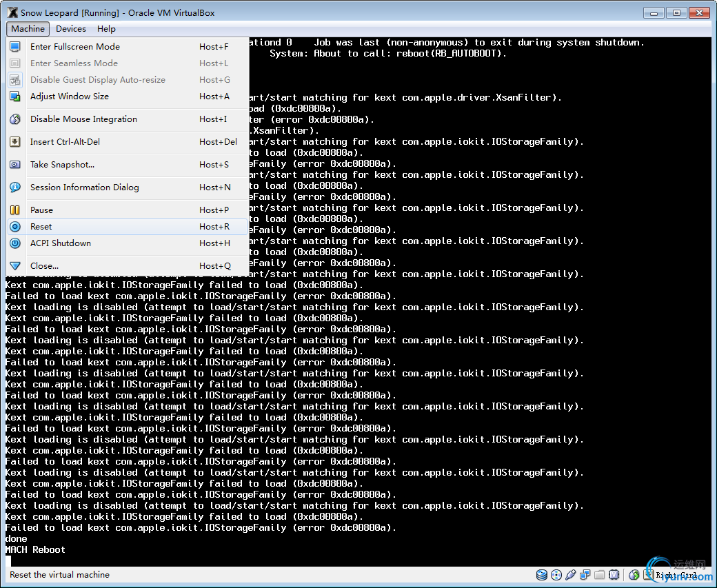Click the Host+Q shortcut text
717x588 pixels.
[x=215, y=266]
